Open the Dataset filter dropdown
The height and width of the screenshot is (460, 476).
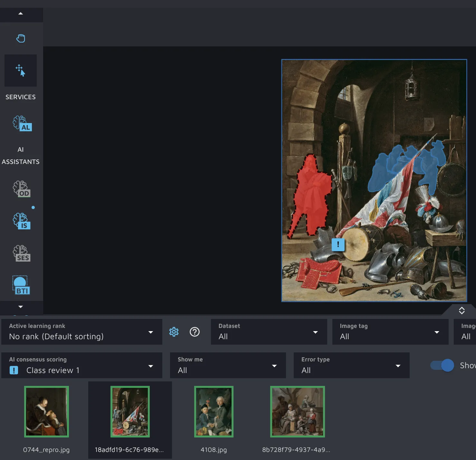[269, 332]
